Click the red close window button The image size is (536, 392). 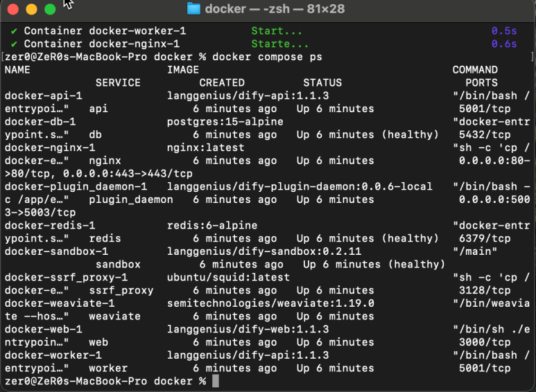coord(13,9)
